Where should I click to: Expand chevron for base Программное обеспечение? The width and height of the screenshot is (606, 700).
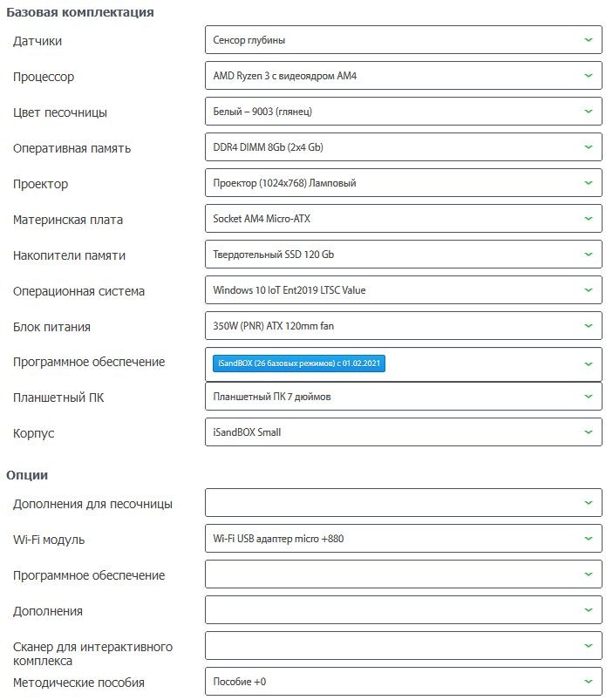point(589,364)
